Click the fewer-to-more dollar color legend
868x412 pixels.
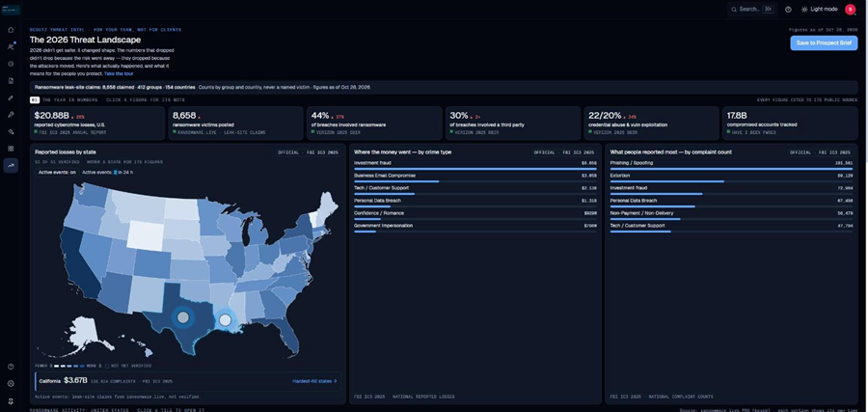(x=69, y=366)
